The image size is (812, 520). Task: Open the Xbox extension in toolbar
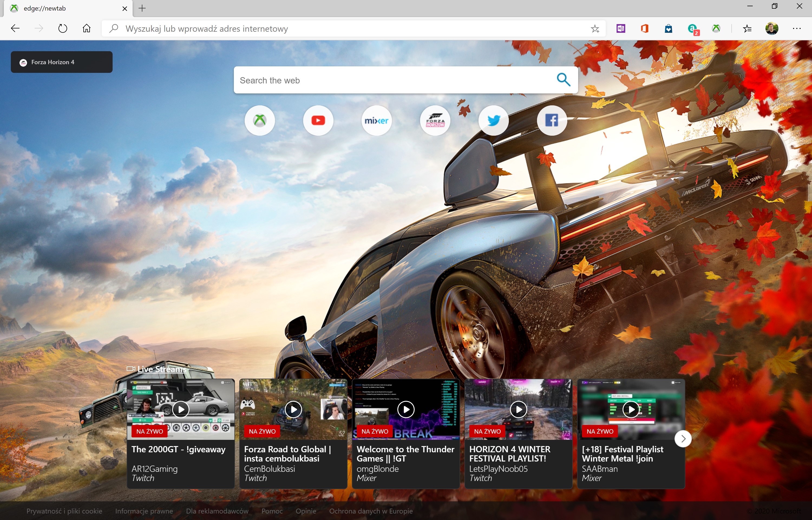point(716,28)
